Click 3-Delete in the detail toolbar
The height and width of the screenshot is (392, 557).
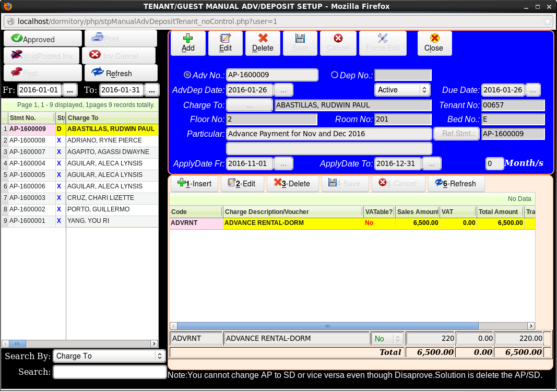292,184
